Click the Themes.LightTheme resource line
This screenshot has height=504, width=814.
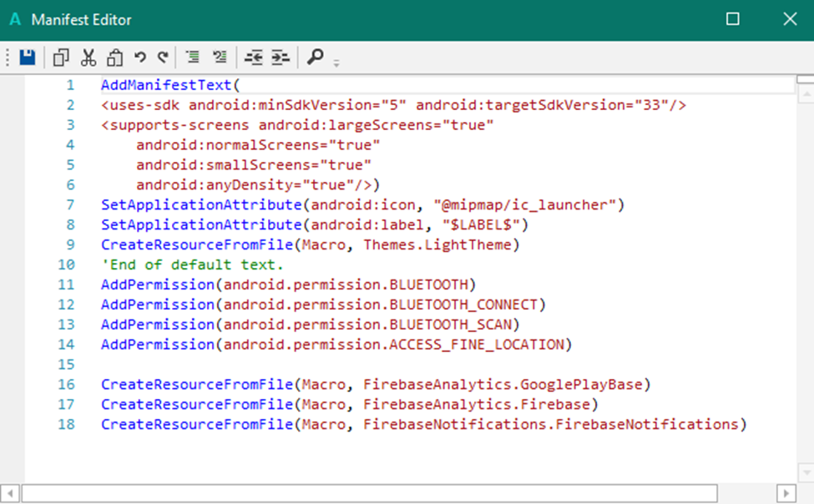310,245
